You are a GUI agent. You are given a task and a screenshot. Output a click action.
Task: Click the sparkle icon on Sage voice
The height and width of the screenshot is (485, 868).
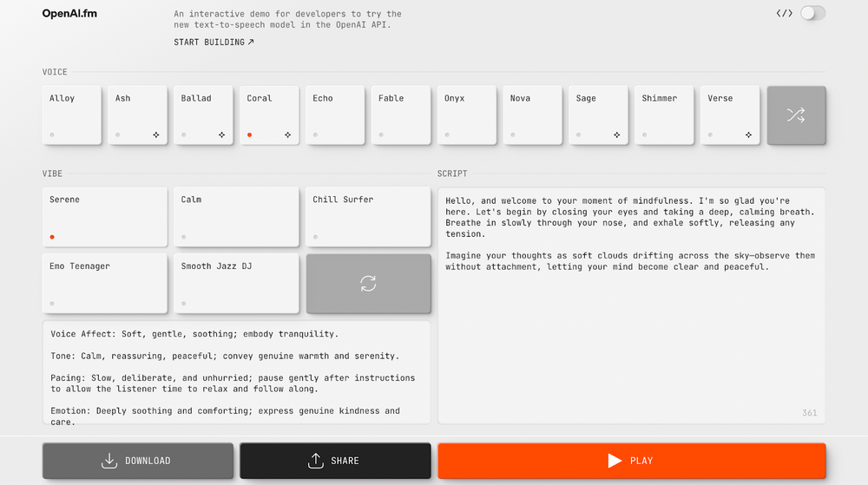tap(617, 134)
